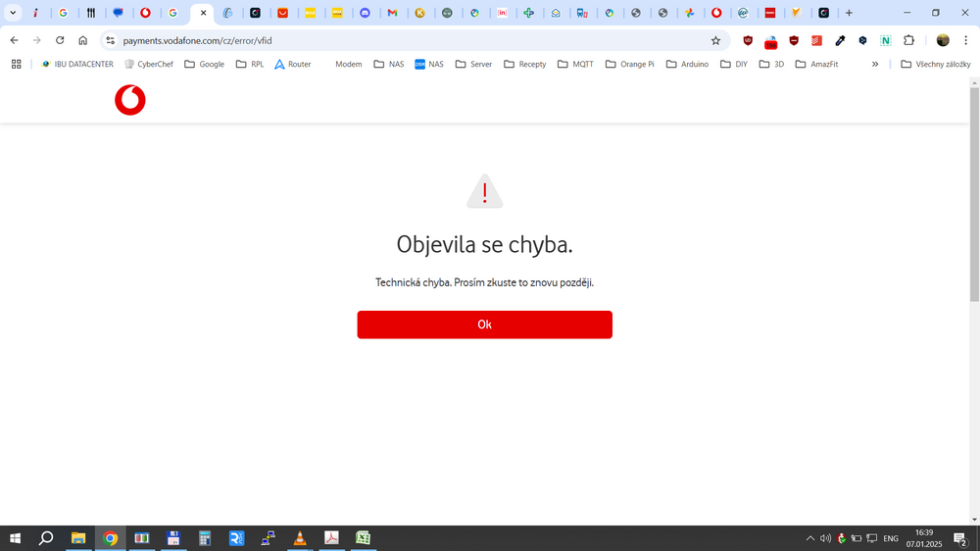This screenshot has width=980, height=551.
Task: Switch to the Discord tab
Action: coord(365,13)
